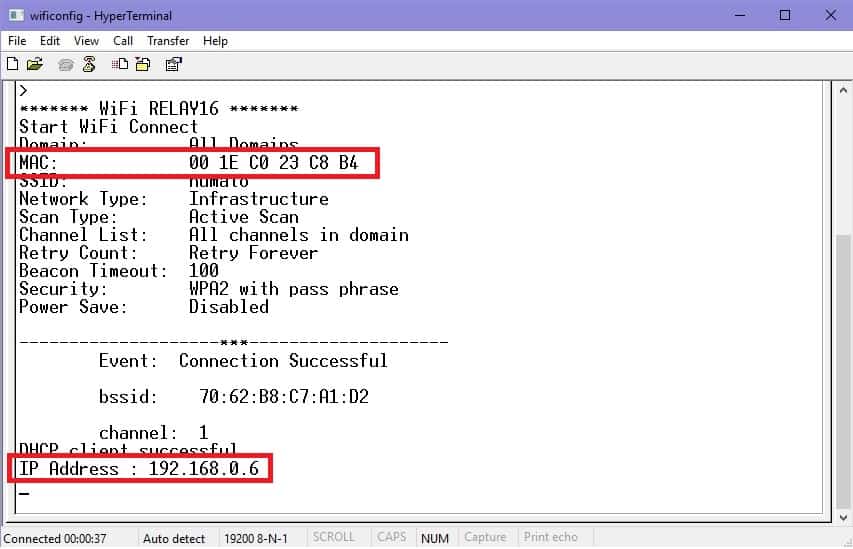Click the Send file toolbar icon
This screenshot has height=549, width=853.
[x=120, y=64]
